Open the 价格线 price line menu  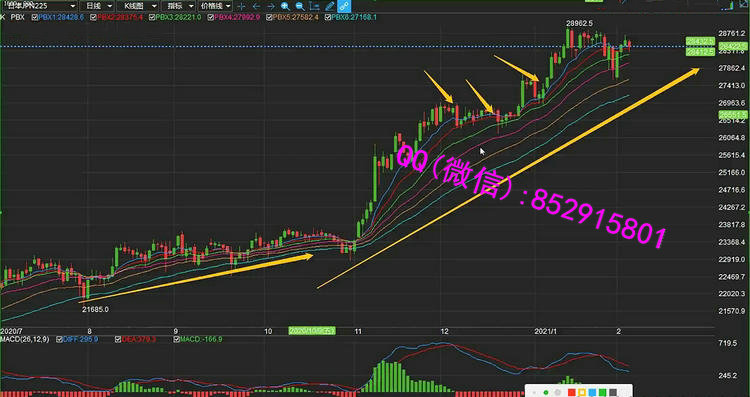pos(215,6)
